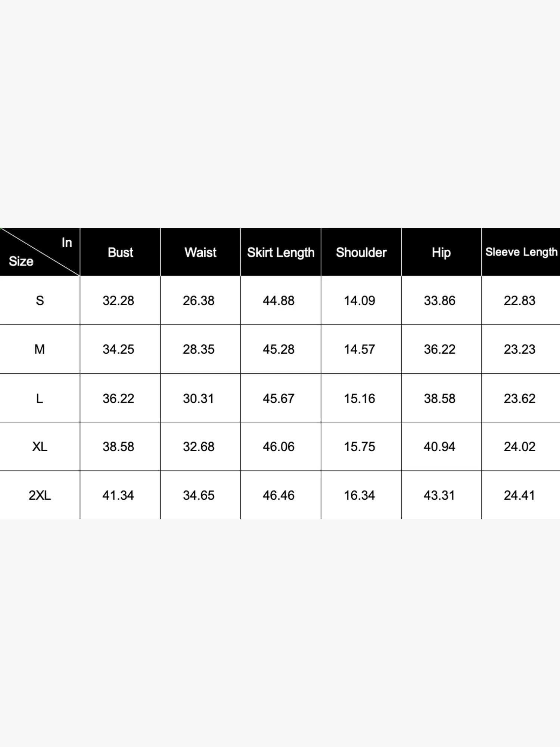Select the Hip column header
The width and height of the screenshot is (560, 747).
[x=441, y=252]
